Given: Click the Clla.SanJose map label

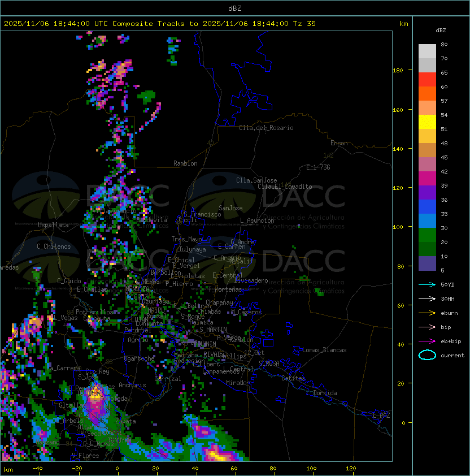Looking at the screenshot, I should coord(256,180).
